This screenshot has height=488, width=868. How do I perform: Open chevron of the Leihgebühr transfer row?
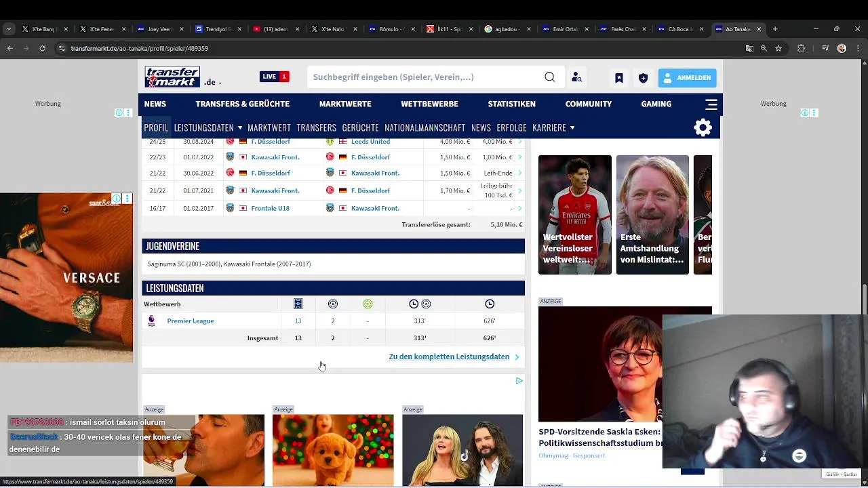click(519, 190)
